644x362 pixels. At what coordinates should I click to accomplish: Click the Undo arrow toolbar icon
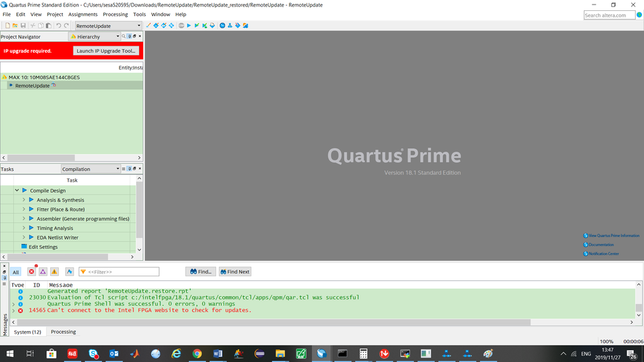(x=58, y=26)
